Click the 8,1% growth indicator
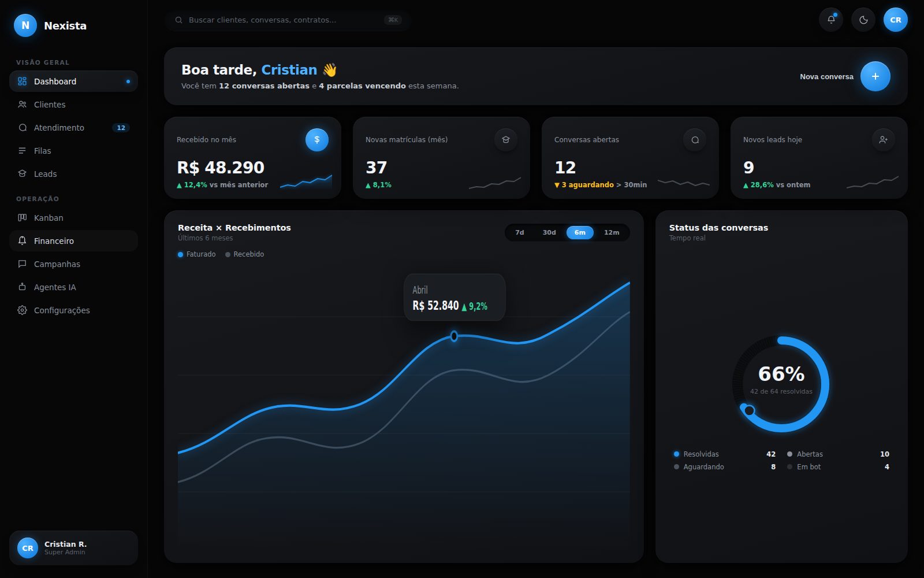924x578 pixels. click(378, 185)
